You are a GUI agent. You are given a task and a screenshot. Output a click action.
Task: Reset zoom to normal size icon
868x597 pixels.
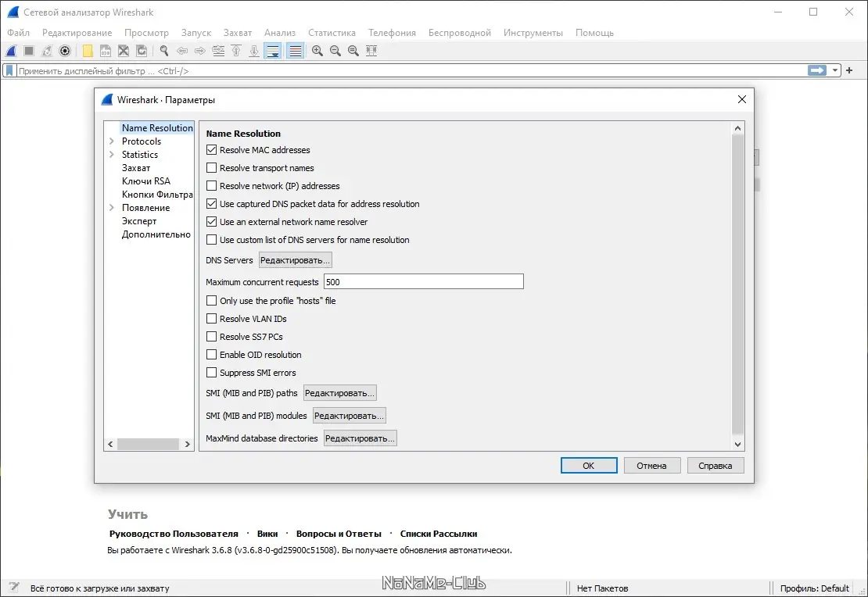pos(353,51)
